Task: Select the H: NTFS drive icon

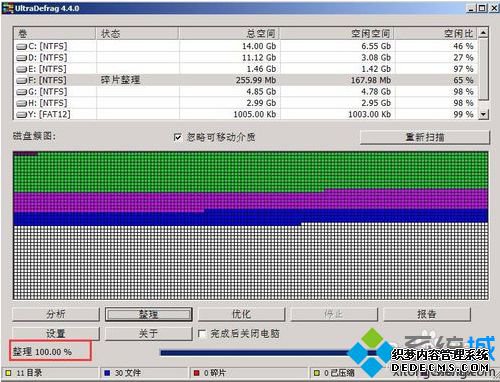Action: (x=21, y=103)
